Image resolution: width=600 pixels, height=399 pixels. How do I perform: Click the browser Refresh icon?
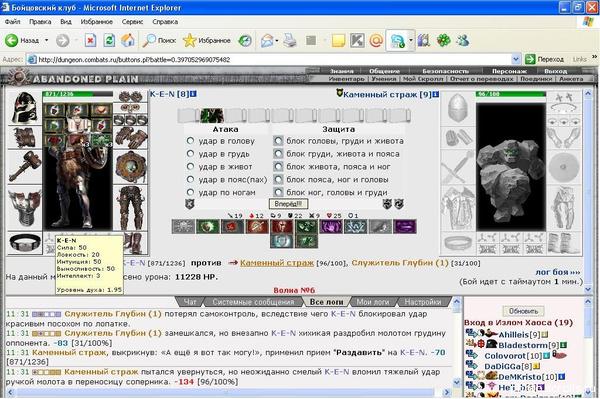click(x=109, y=40)
